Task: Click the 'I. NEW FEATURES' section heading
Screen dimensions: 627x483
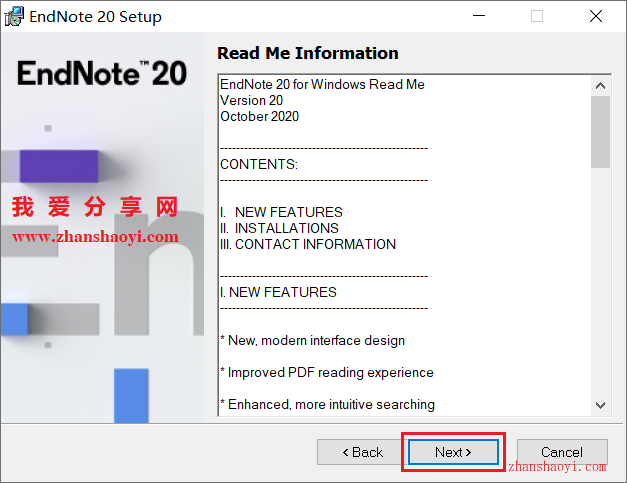Action: [x=278, y=292]
